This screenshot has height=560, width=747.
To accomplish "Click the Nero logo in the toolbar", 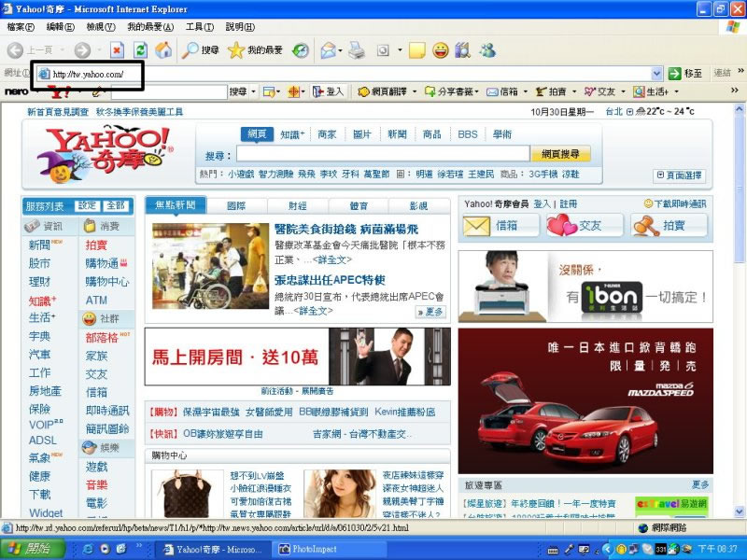I will click(16, 91).
